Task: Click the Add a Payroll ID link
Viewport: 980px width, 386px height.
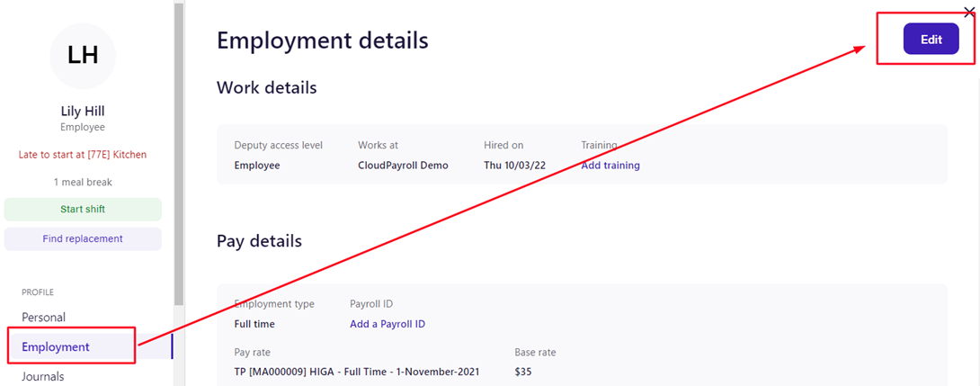Action: point(388,324)
